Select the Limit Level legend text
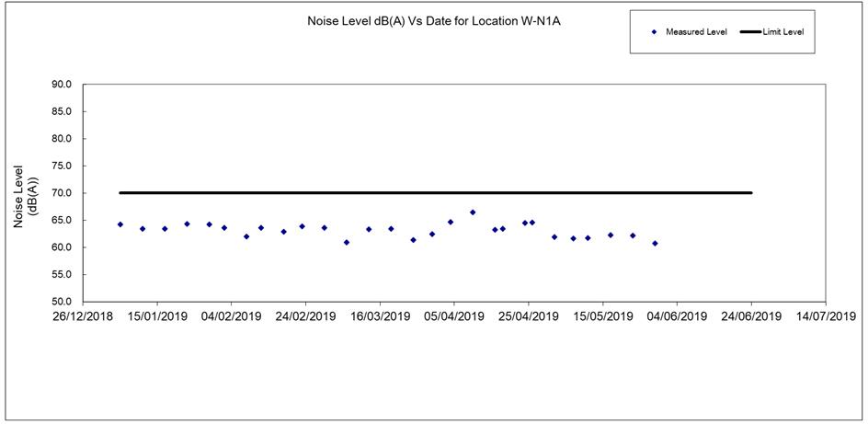 [783, 31]
